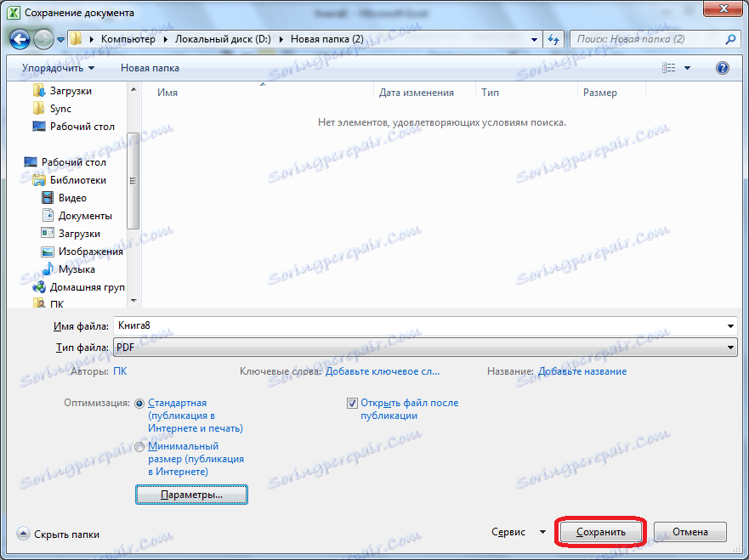
Task: Open the recent locations dropdown arrow
Action: [60, 40]
